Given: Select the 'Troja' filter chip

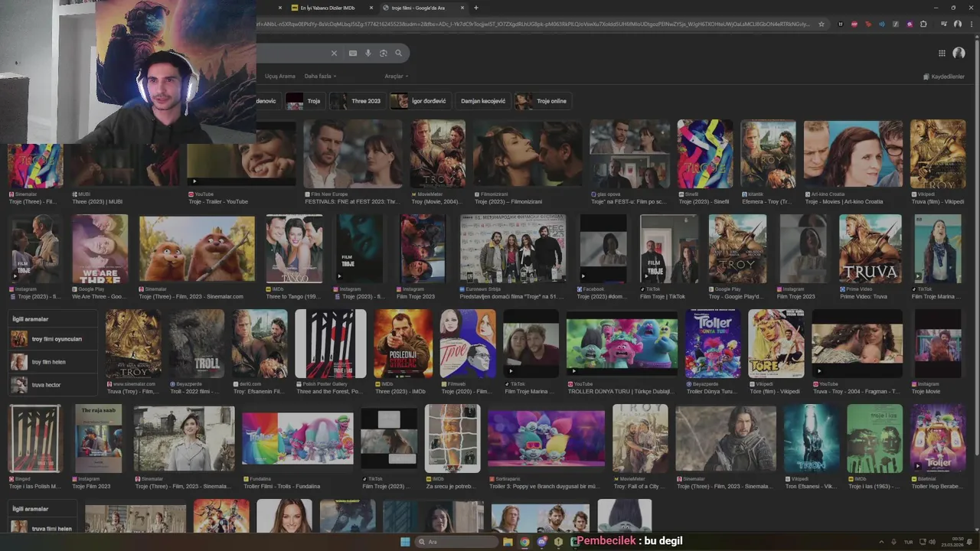Looking at the screenshot, I should (x=305, y=101).
